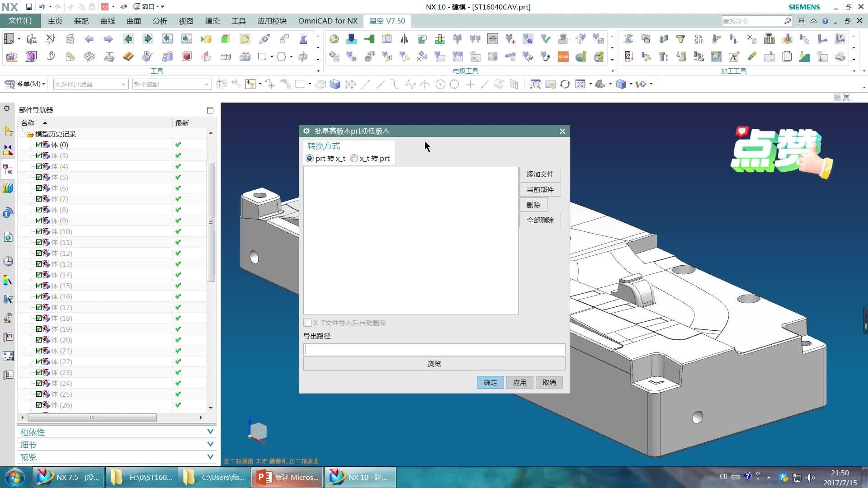Open the 文件(F) menu
The image size is (868, 488).
tap(20, 21)
